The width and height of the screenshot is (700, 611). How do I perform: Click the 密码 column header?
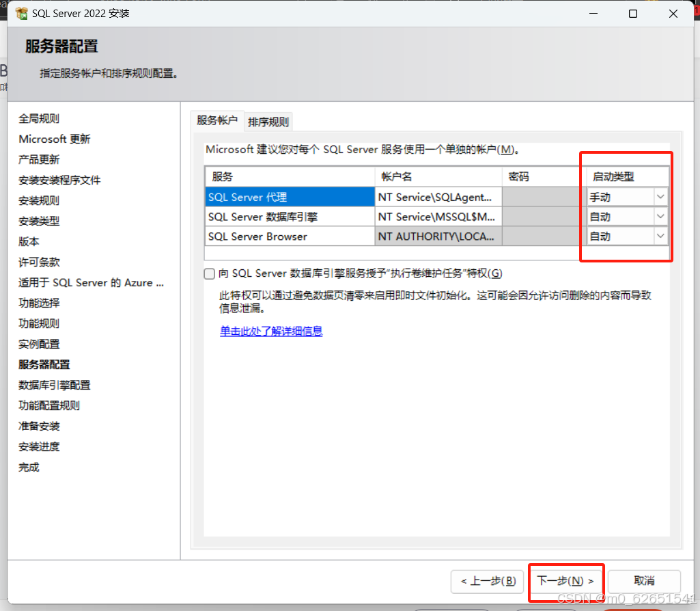tap(544, 176)
